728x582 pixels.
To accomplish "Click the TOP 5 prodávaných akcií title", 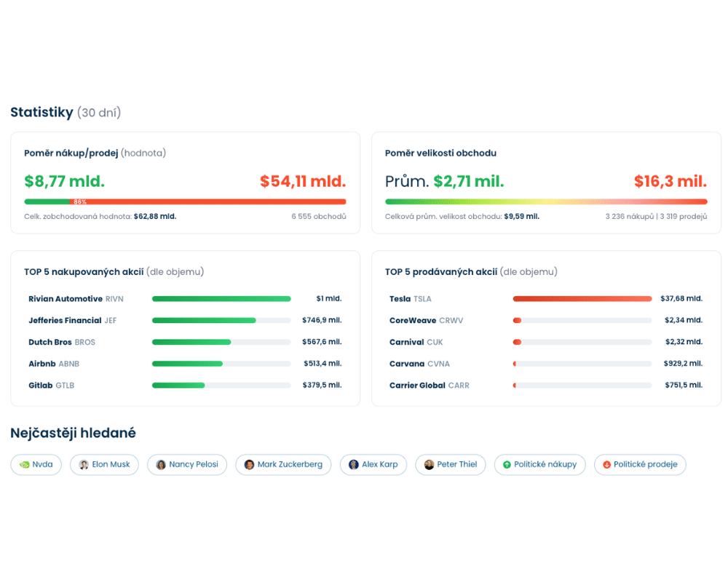I will (471, 272).
